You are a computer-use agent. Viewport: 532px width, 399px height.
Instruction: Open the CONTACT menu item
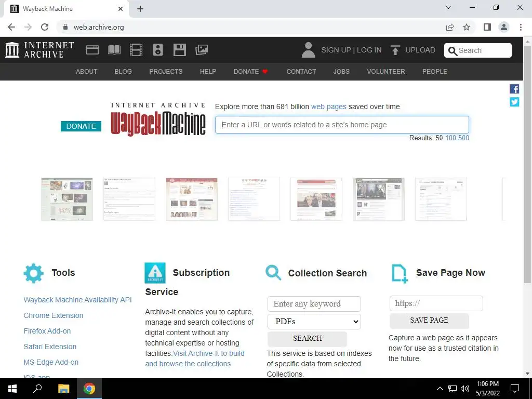301,72
